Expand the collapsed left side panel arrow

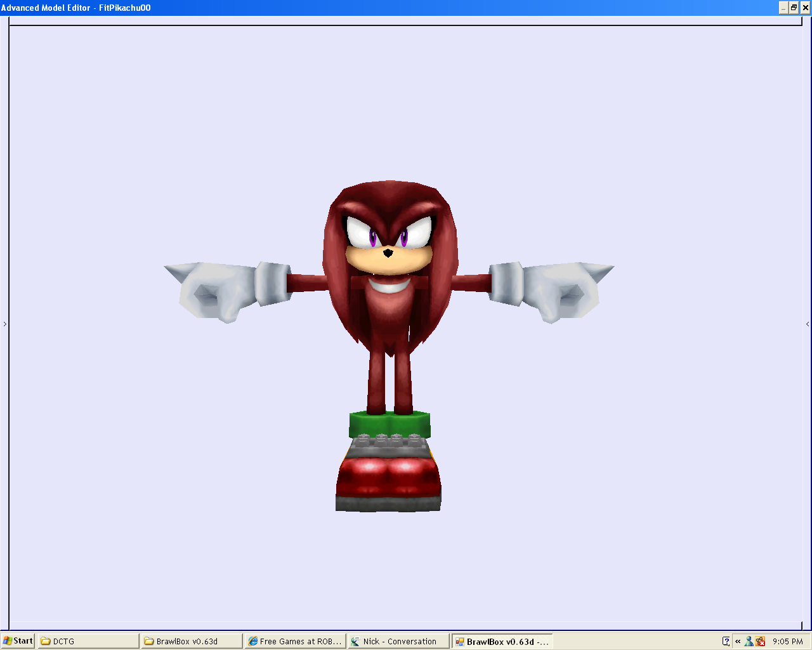click(x=4, y=324)
